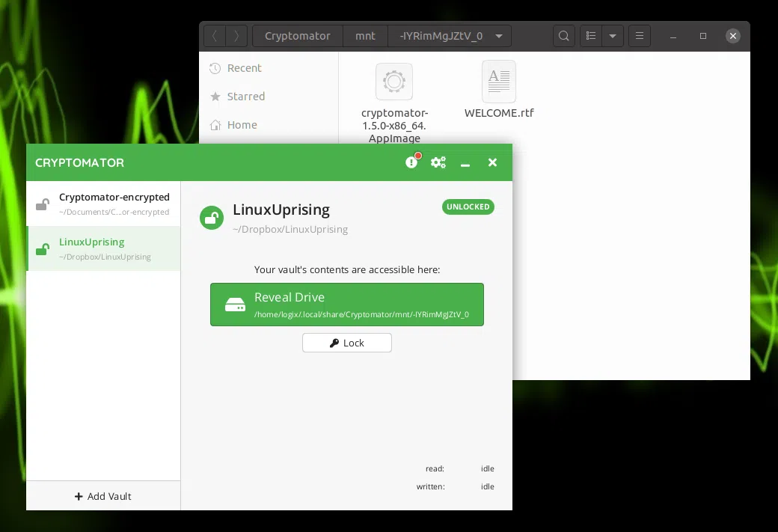Click the green unlocked padlock beside LinuxUprising

point(212,218)
